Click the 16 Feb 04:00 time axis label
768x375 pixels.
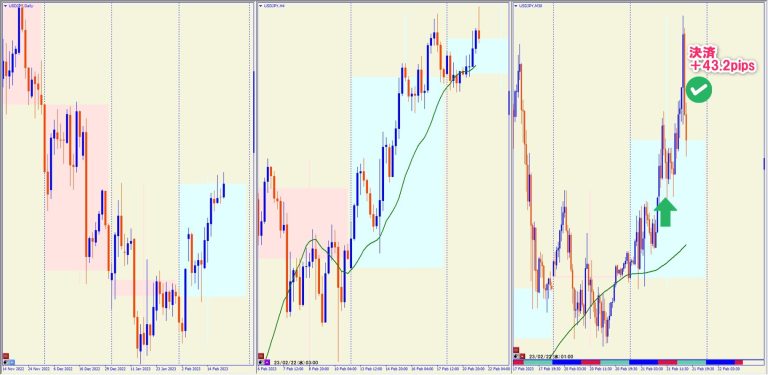(x=422, y=369)
